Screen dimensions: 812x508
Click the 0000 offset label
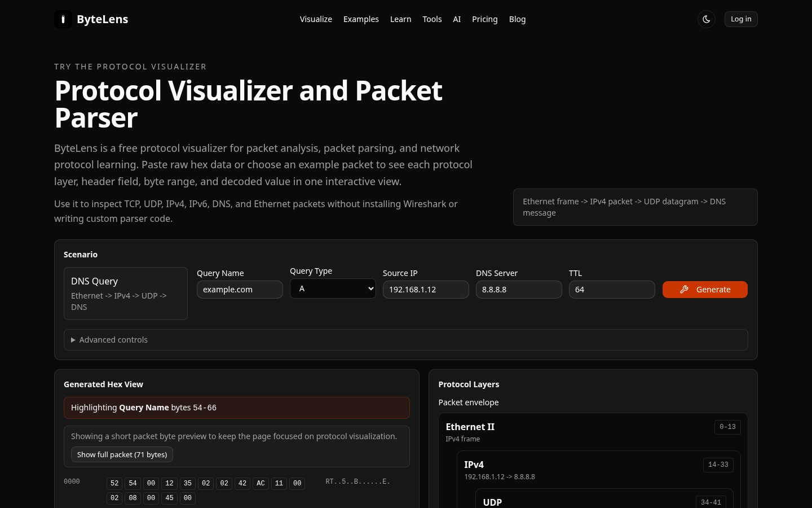tap(72, 481)
